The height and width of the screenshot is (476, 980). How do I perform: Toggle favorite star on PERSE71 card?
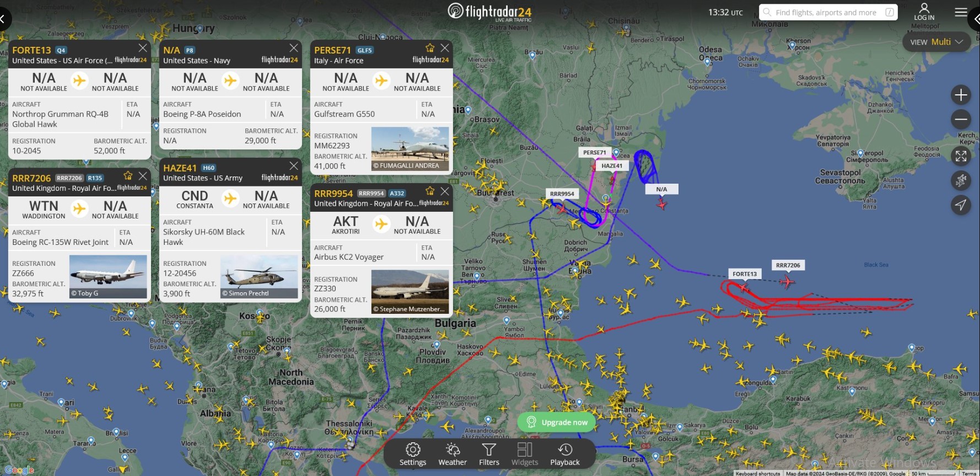tap(430, 48)
